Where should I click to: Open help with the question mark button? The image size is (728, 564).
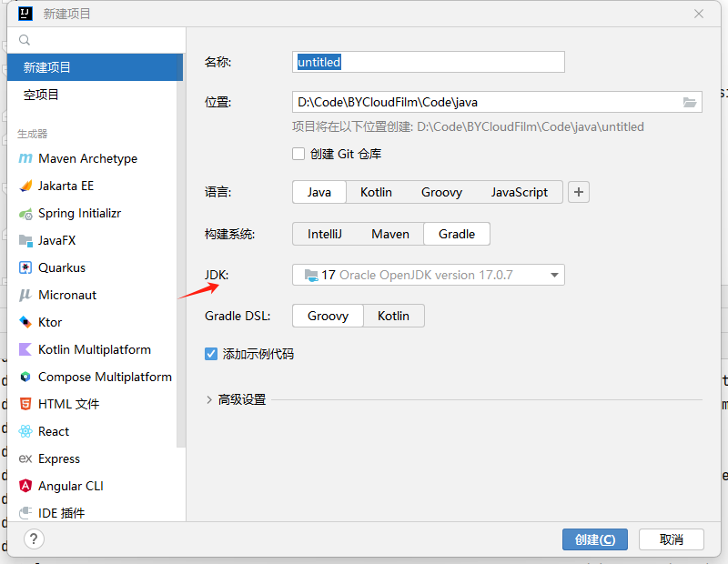point(34,539)
